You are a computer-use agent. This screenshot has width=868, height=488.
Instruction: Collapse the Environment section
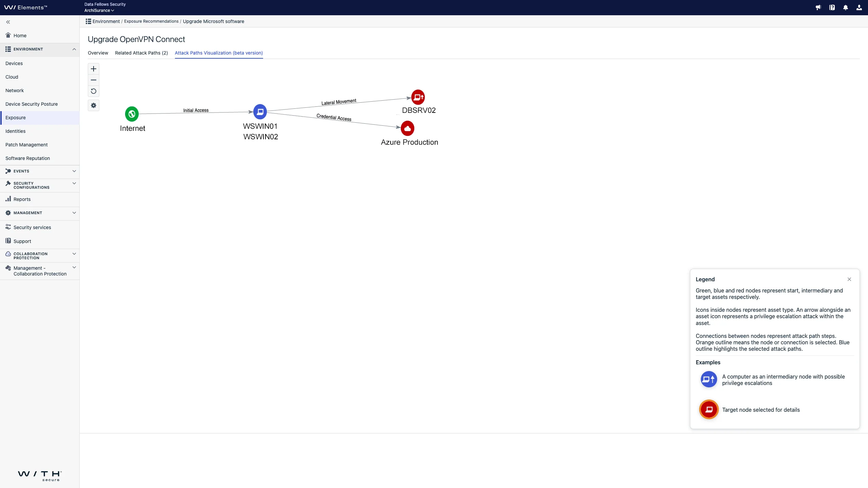click(x=74, y=49)
